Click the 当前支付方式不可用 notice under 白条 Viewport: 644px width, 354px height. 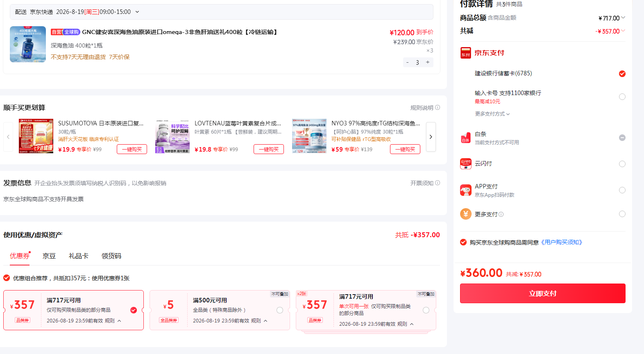497,143
